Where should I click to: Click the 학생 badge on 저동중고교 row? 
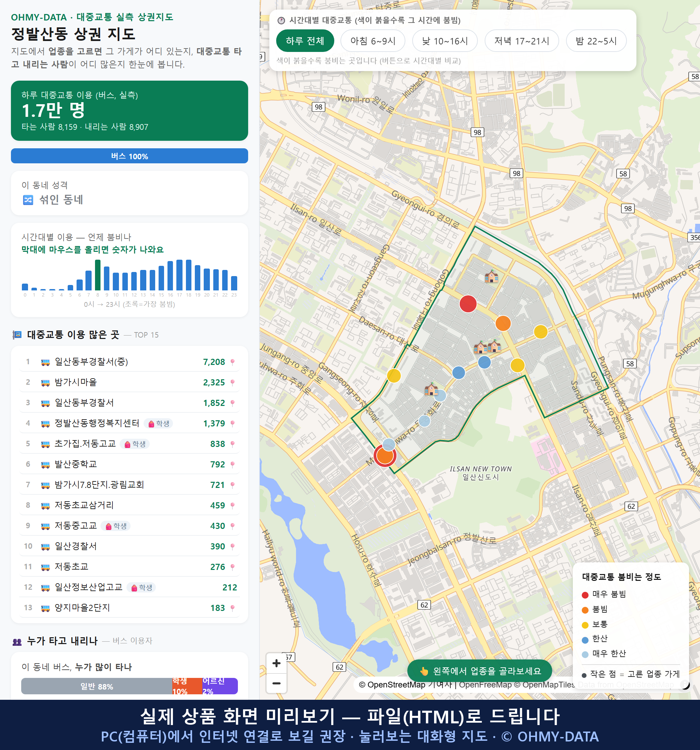[116, 526]
